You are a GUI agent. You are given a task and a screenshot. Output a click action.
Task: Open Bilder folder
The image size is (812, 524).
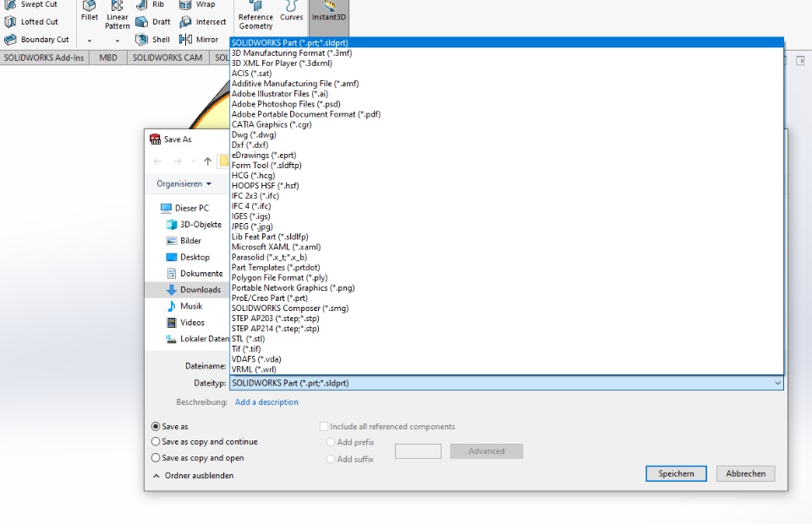coord(184,241)
